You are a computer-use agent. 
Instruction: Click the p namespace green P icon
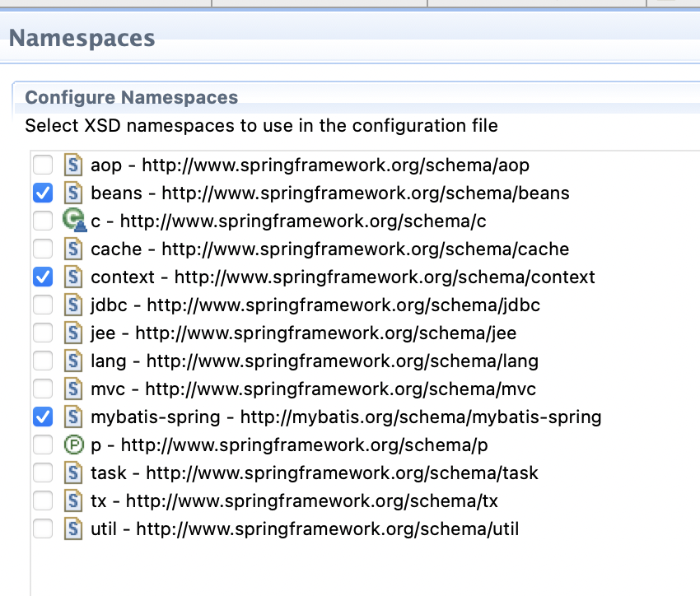73,445
